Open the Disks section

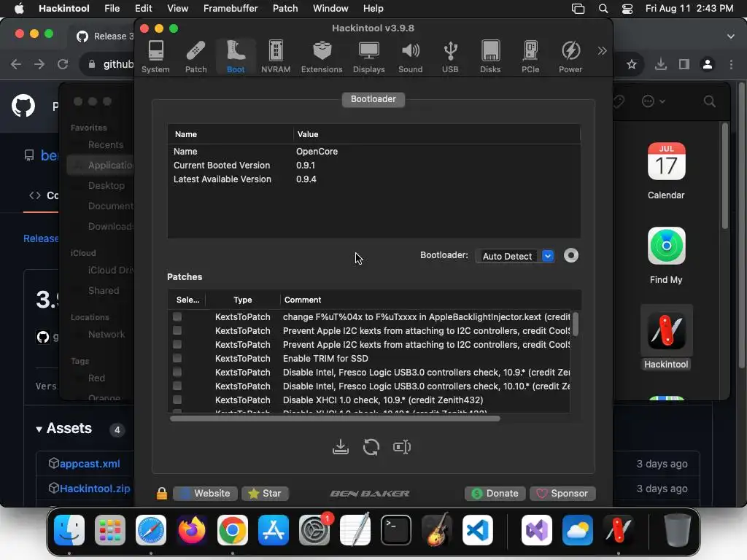pos(490,57)
